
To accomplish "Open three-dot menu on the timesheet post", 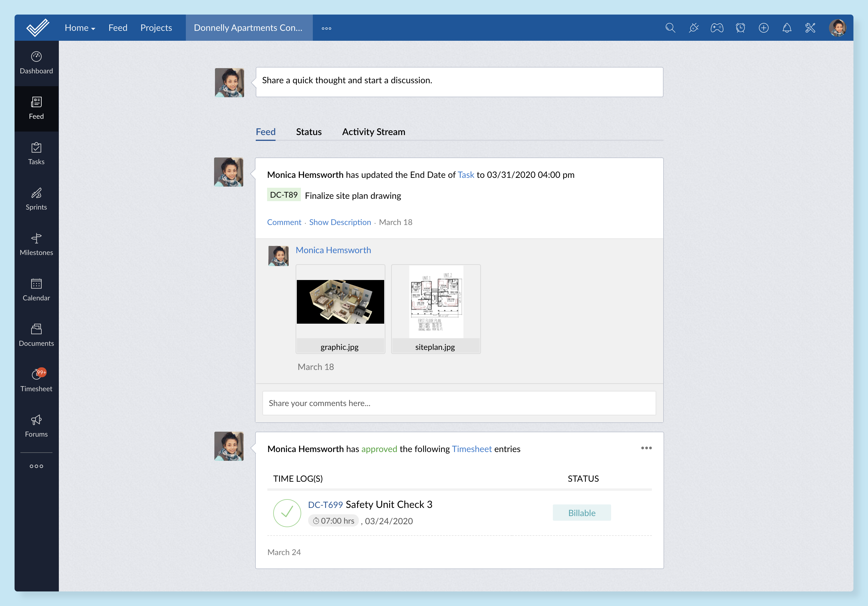I will (x=646, y=448).
